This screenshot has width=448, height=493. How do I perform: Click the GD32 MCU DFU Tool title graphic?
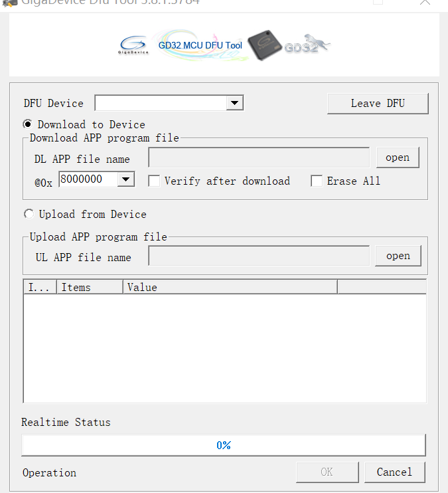pyautogui.click(x=200, y=45)
